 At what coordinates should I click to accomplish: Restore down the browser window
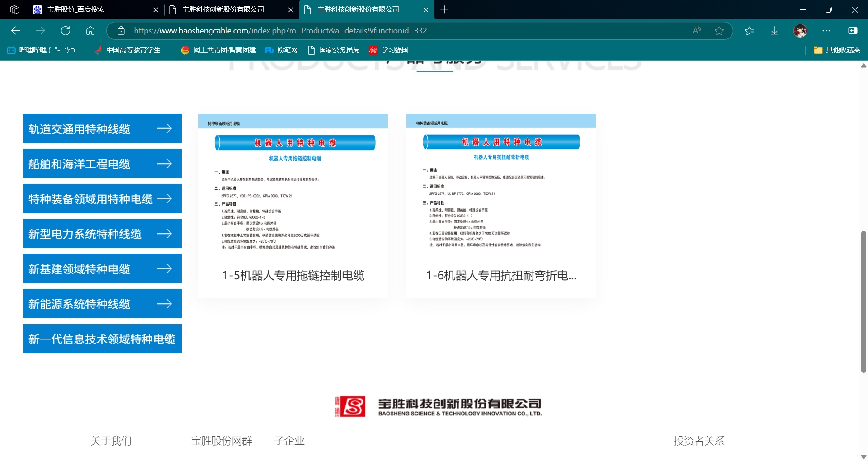click(x=829, y=9)
